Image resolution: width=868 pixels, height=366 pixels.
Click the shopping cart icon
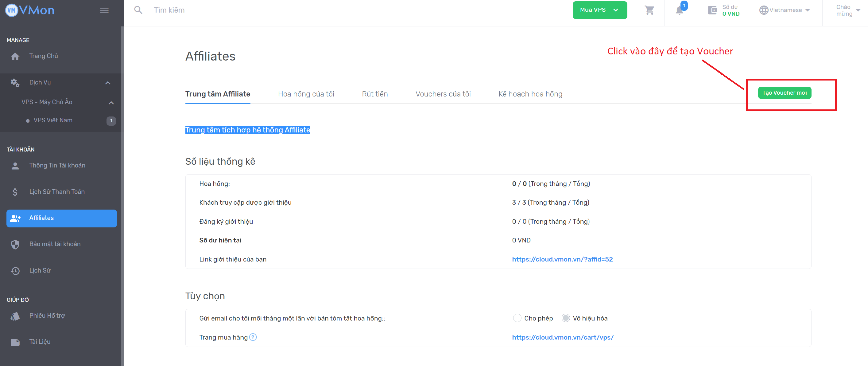tap(649, 10)
